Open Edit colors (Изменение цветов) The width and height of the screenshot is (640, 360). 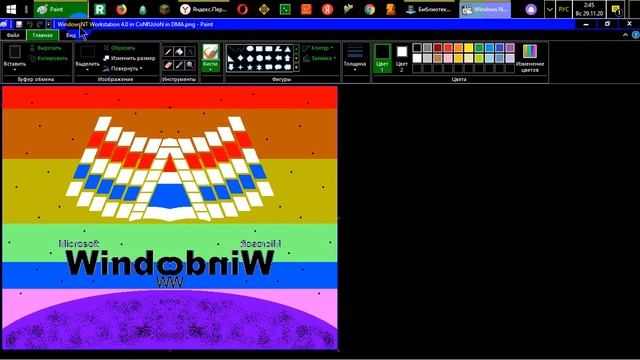pyautogui.click(x=530, y=58)
